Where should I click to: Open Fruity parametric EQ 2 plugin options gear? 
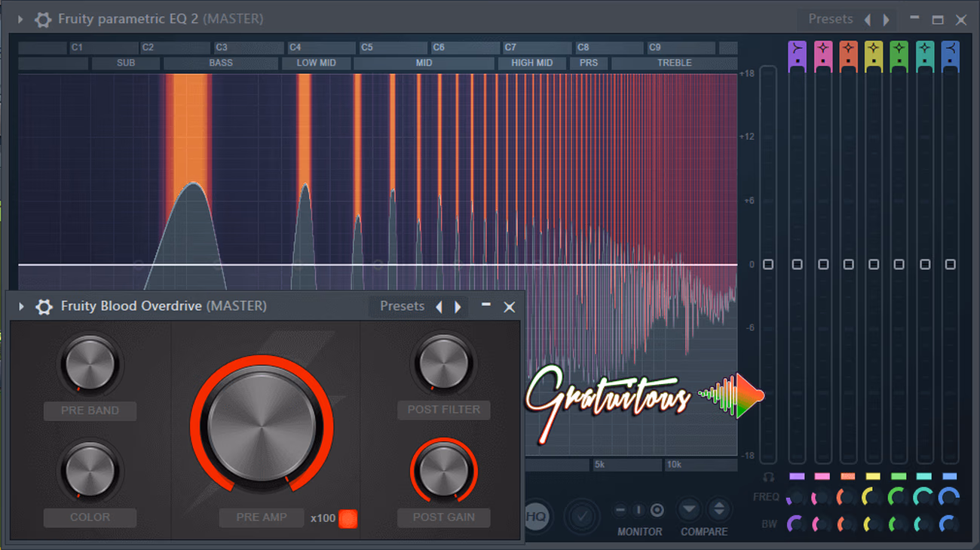[44, 20]
